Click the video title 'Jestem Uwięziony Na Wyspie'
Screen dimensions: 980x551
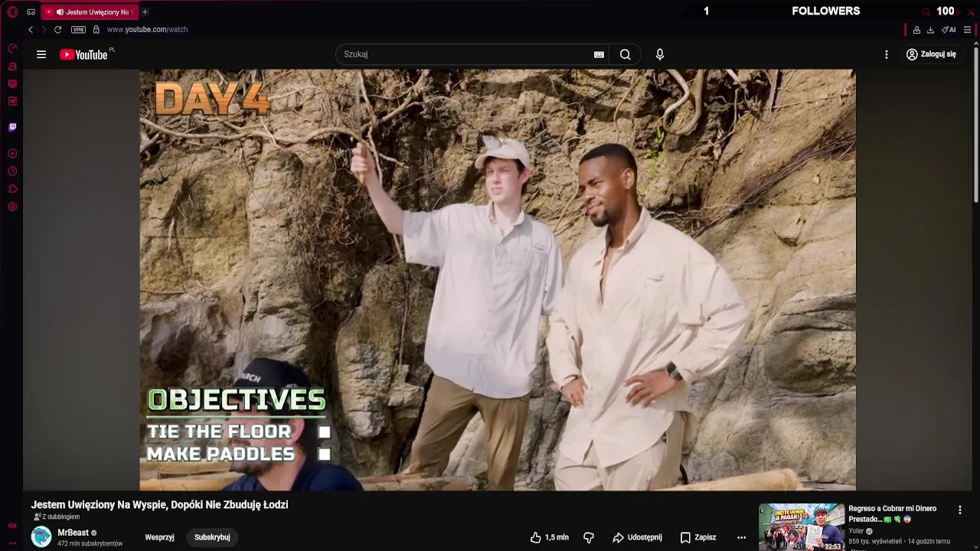pyautogui.click(x=159, y=505)
